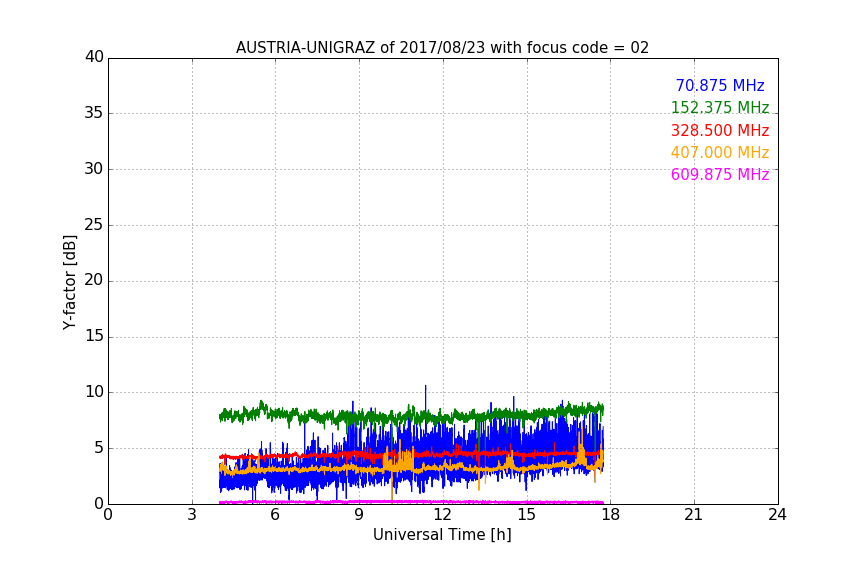Viewport: 864px width, 576px height.
Task: Click the Universal Time [h] axis label
Action: click(x=442, y=535)
